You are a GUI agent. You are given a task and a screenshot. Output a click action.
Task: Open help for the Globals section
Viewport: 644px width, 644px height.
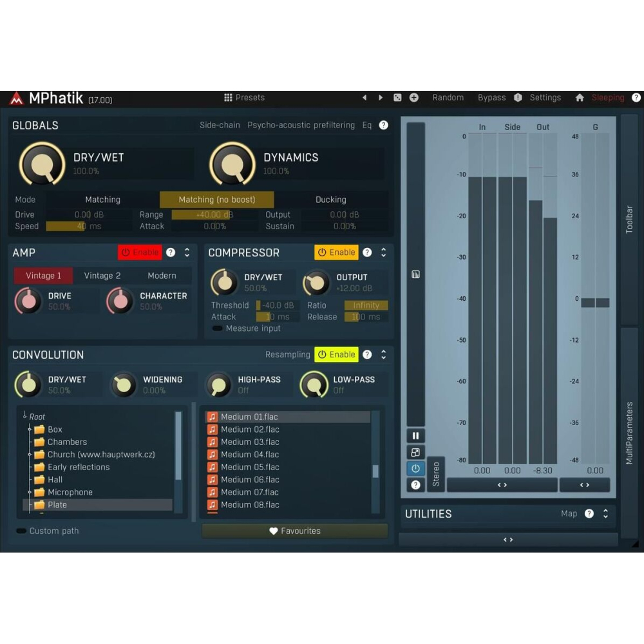pos(384,126)
